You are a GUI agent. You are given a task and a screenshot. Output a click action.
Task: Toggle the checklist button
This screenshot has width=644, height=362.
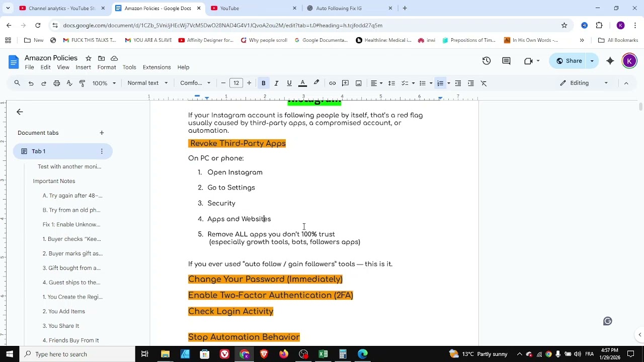(405, 83)
